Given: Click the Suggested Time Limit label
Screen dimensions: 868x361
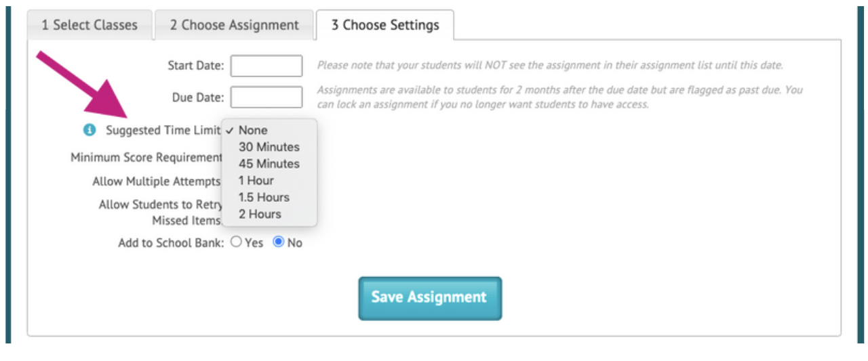Looking at the screenshot, I should tap(163, 131).
